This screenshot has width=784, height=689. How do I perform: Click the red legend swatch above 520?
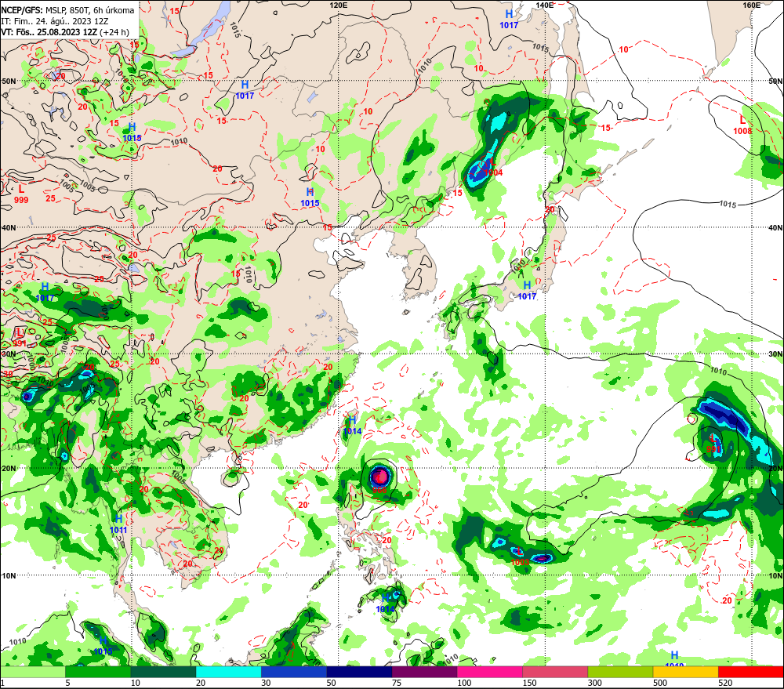[x=751, y=672]
